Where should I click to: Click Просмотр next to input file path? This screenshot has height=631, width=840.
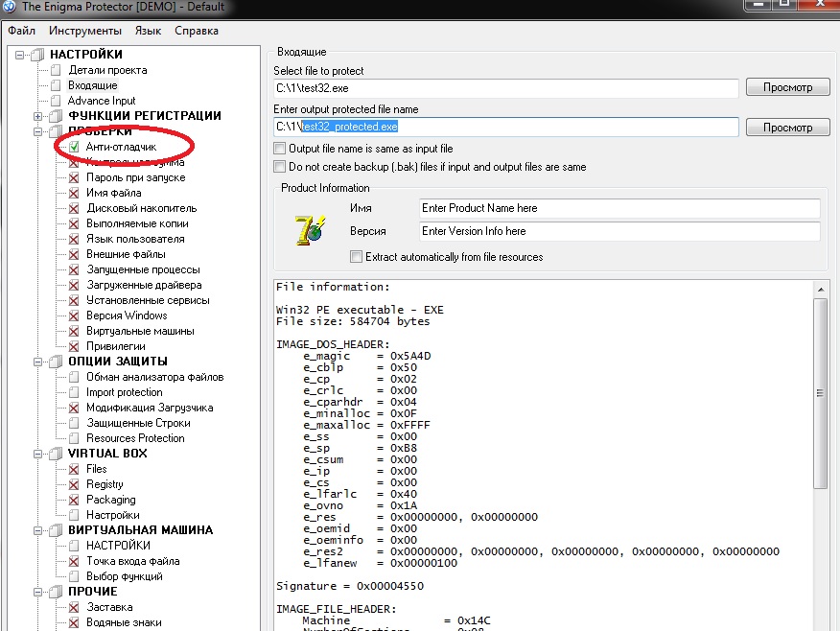point(787,87)
